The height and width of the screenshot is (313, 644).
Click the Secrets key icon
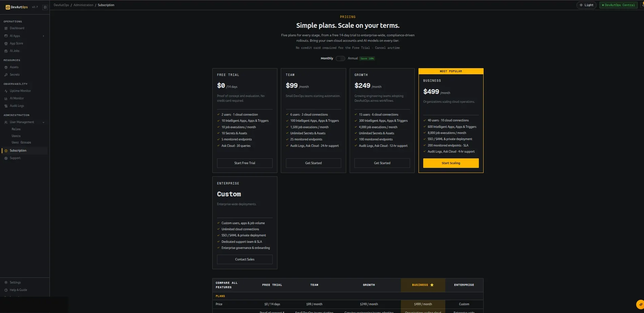[6, 75]
